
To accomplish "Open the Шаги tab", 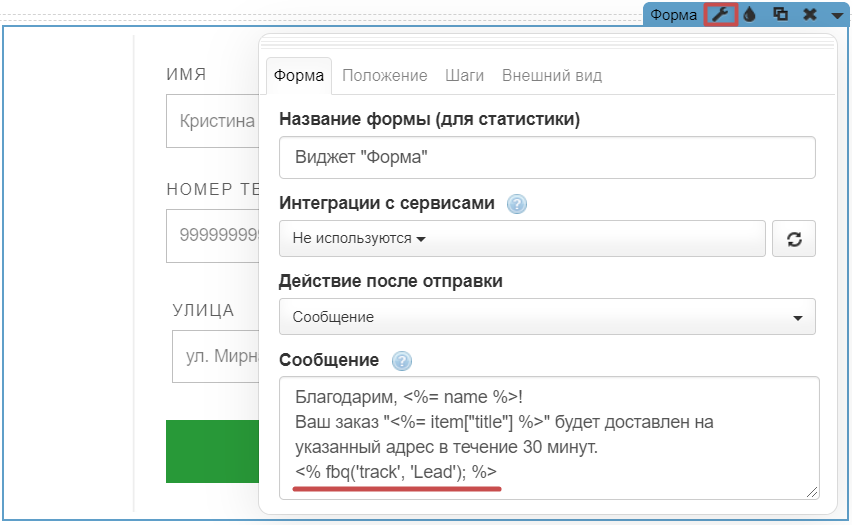I will pyautogui.click(x=465, y=76).
